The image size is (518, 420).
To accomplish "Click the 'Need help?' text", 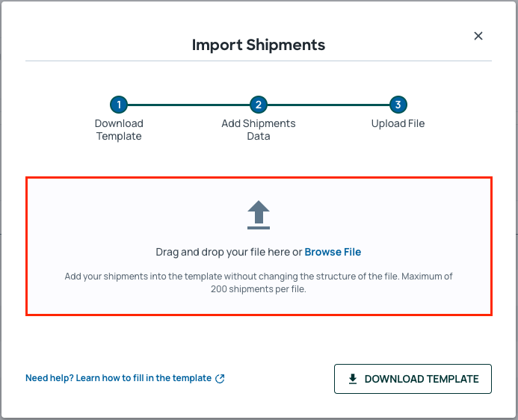I will pyautogui.click(x=49, y=378).
